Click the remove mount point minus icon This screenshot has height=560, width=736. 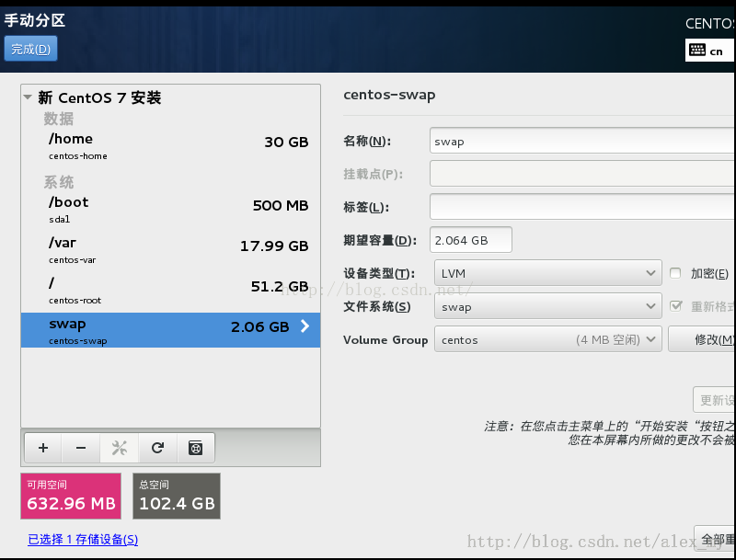(x=81, y=448)
